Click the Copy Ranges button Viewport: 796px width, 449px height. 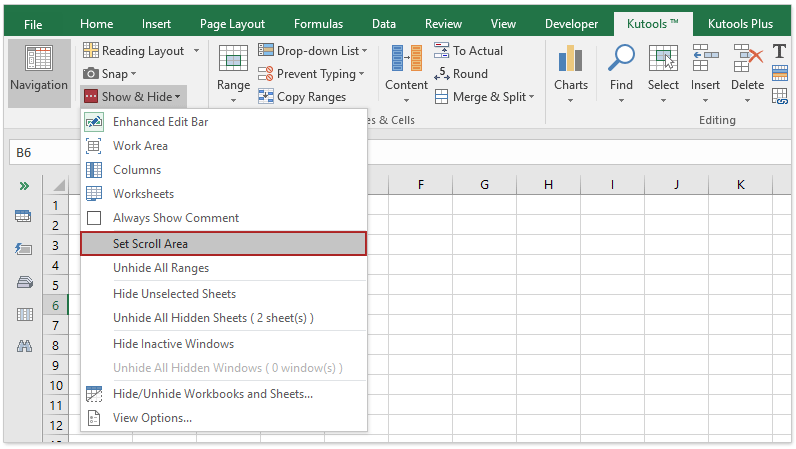(x=302, y=97)
